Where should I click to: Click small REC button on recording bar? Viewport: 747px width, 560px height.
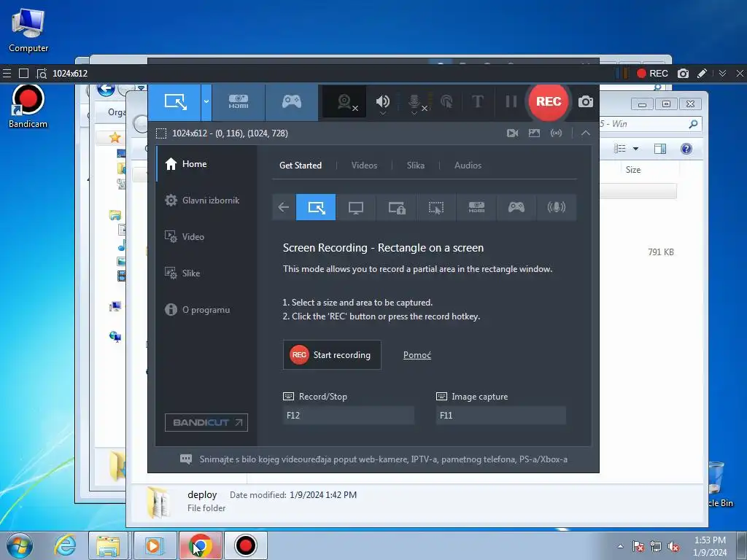tap(653, 74)
